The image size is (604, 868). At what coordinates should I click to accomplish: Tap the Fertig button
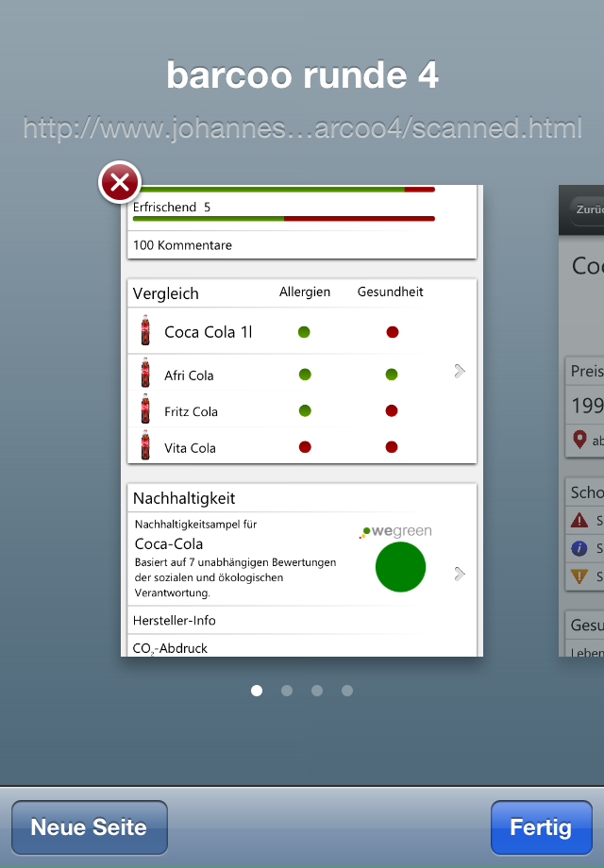[541, 827]
